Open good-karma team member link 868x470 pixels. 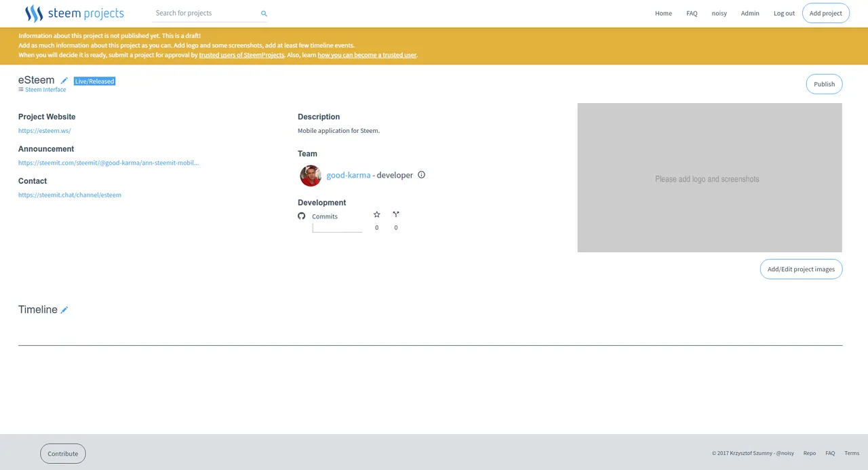349,175
